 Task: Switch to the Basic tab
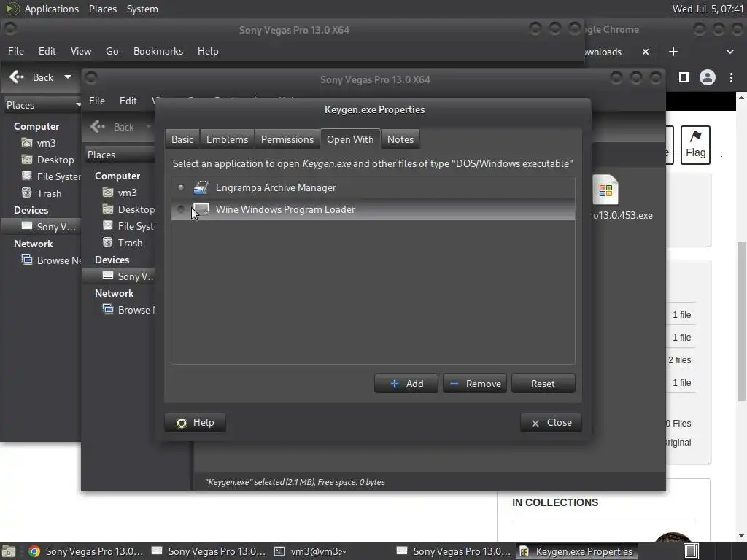[182, 139]
